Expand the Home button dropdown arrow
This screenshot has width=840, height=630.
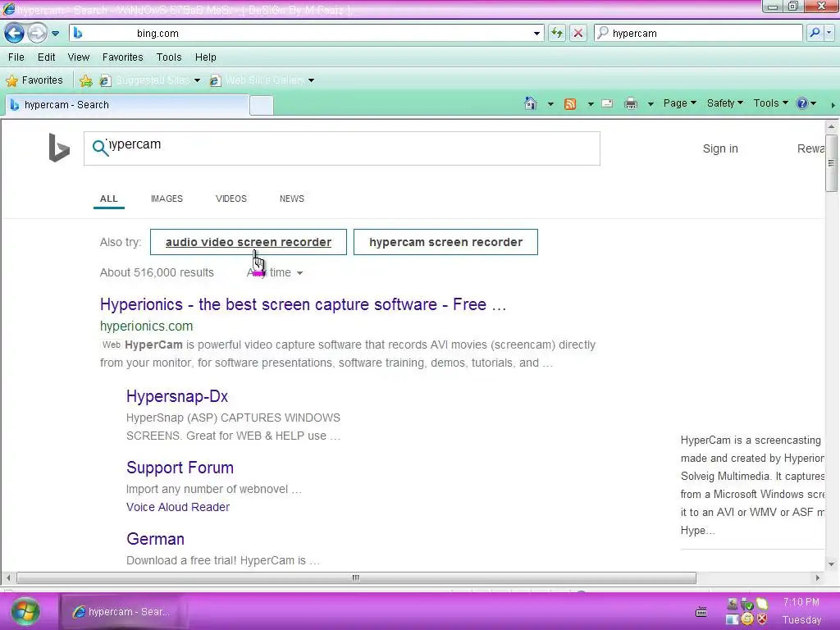550,104
